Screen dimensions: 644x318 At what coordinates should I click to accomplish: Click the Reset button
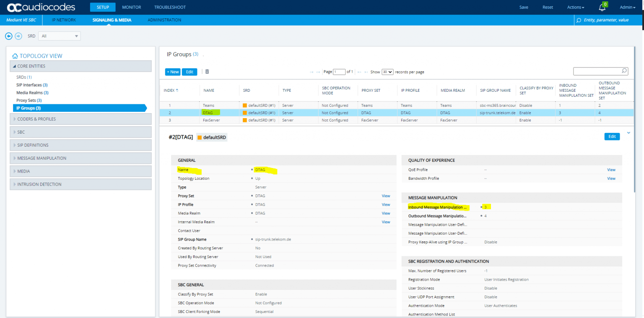pos(548,7)
